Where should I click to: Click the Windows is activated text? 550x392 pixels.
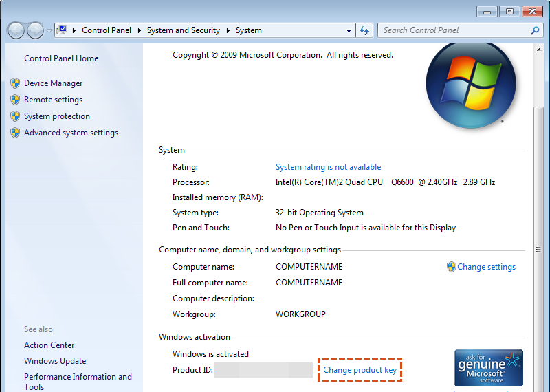tap(210, 354)
